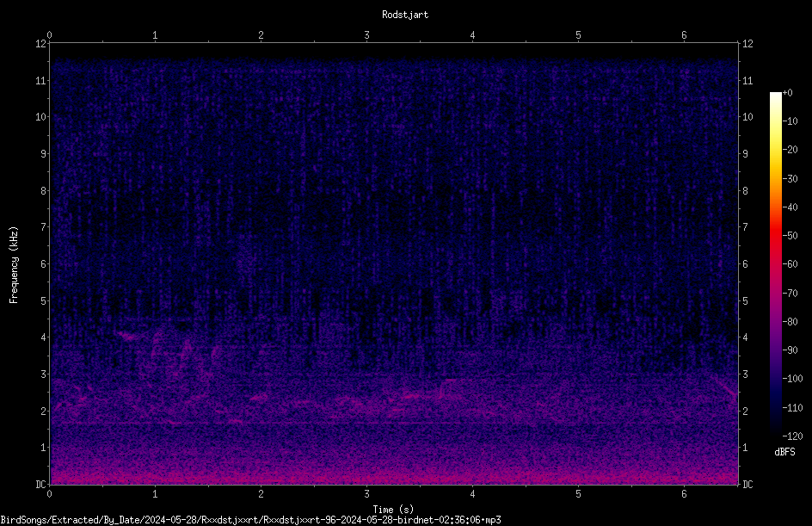This screenshot has width=812, height=526.
Task: Click the faint horizontal line near 1.6 kHz
Action: point(394,424)
